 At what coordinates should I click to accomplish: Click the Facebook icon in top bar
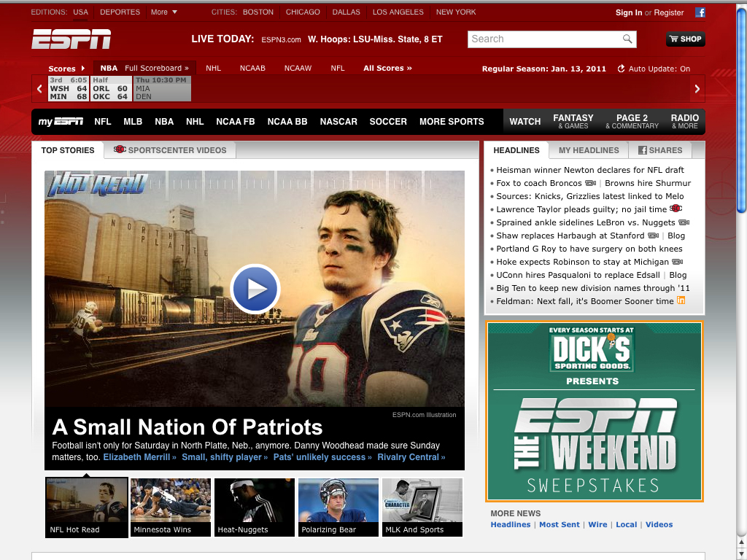coord(700,12)
